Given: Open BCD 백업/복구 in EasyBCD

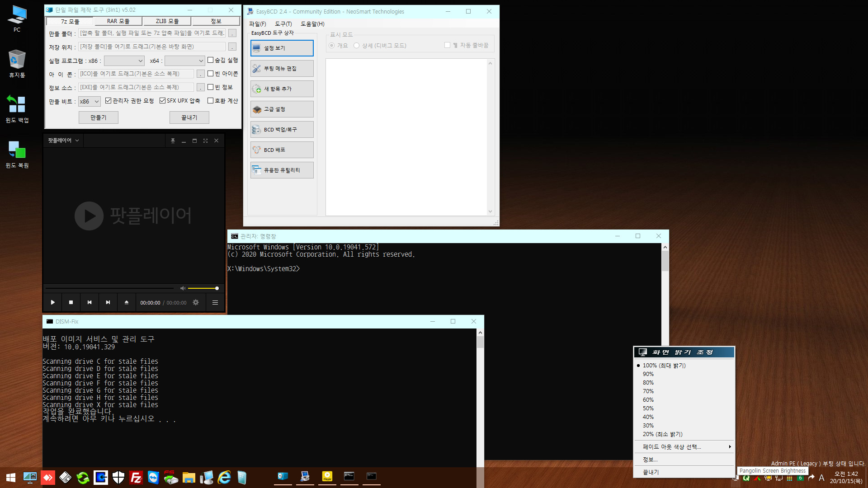Looking at the screenshot, I should 282,129.
